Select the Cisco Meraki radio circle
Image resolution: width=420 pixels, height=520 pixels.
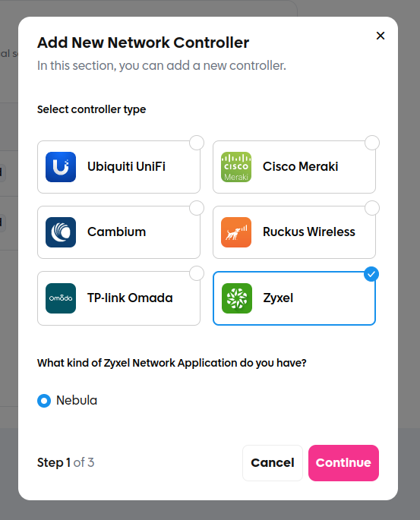point(372,143)
